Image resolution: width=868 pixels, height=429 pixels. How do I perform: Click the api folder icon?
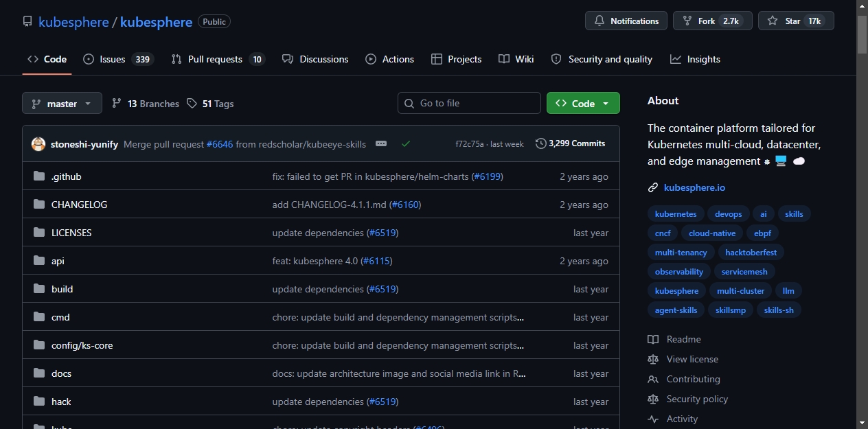point(39,261)
